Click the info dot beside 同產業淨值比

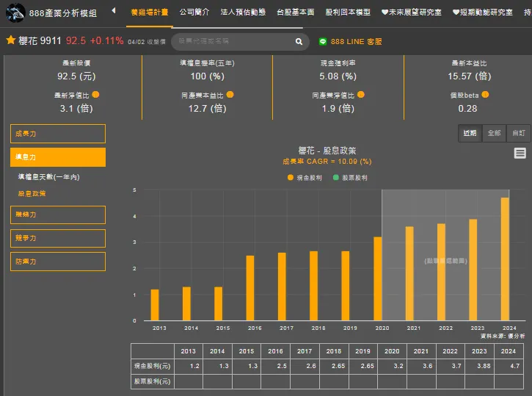point(361,95)
